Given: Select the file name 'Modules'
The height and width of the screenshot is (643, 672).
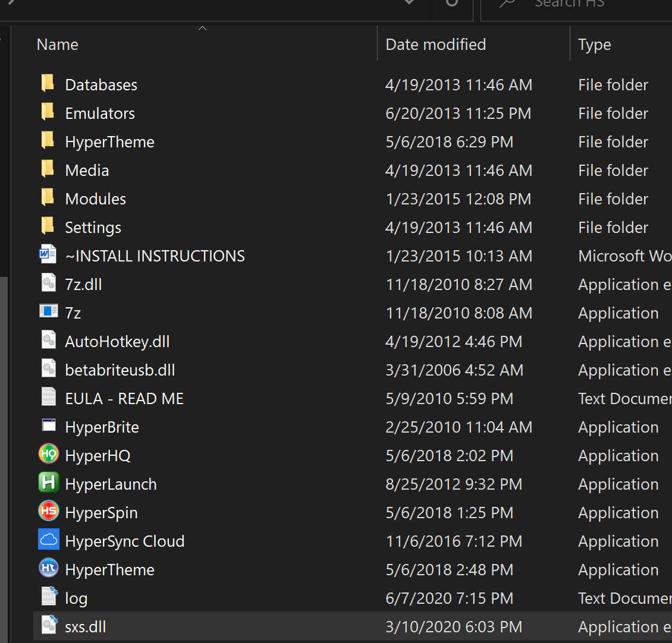Looking at the screenshot, I should 96,199.
